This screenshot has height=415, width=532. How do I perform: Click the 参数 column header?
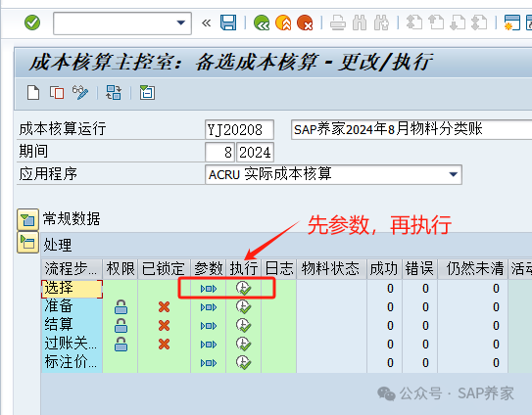pos(209,269)
